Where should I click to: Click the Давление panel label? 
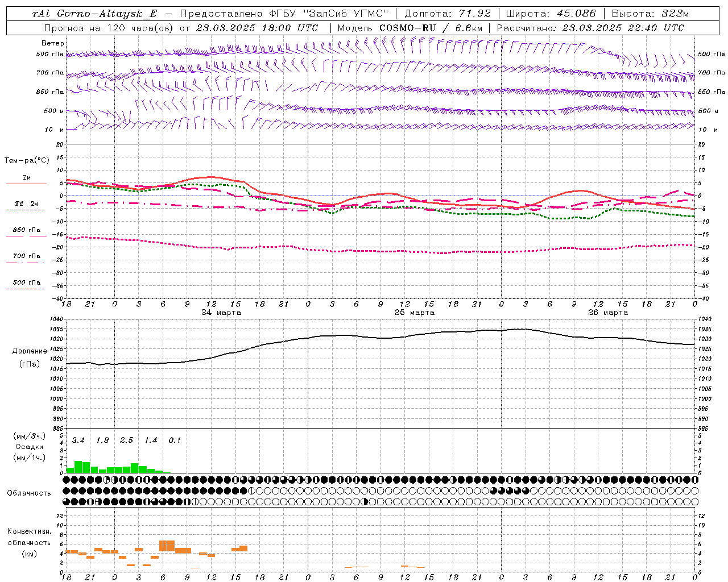(30, 351)
